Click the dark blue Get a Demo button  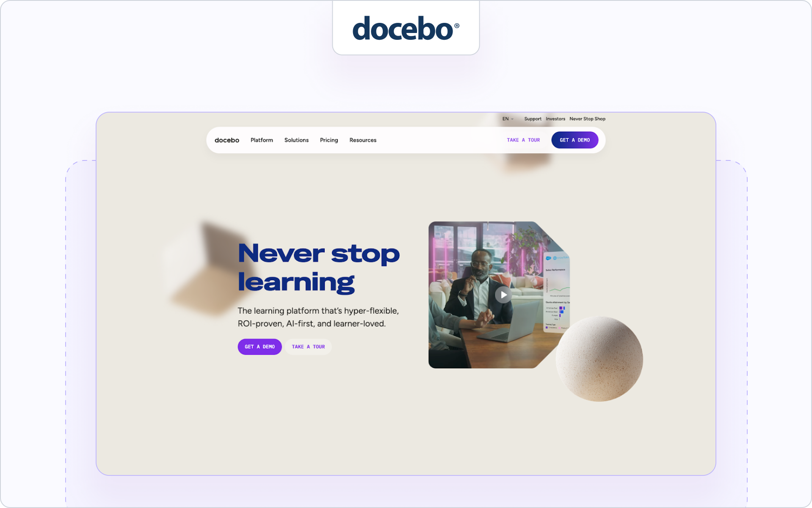coord(574,140)
